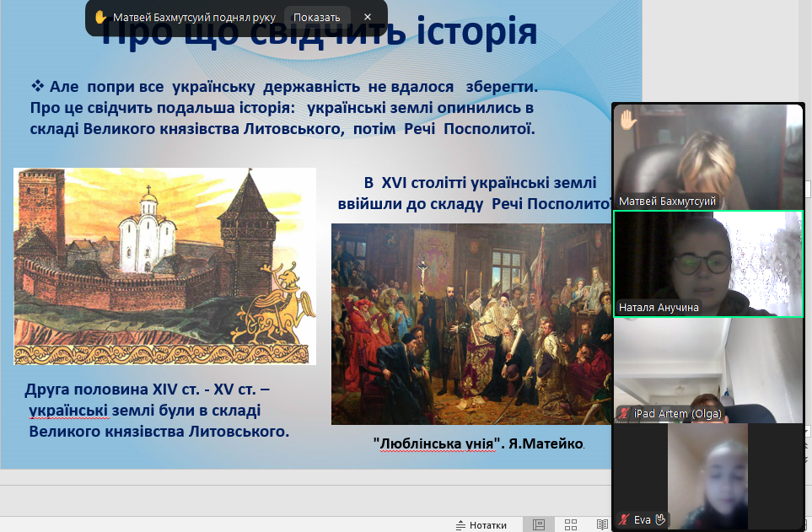Click the muted microphone icon beside iPad Artem (Olga)
The width and height of the screenshot is (812, 532).
[625, 413]
